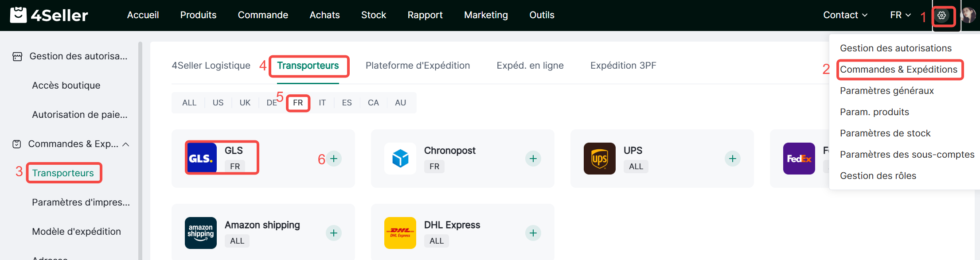The width and height of the screenshot is (980, 260).
Task: Switch to Plateforme d'Expédition tab
Action: click(x=418, y=66)
